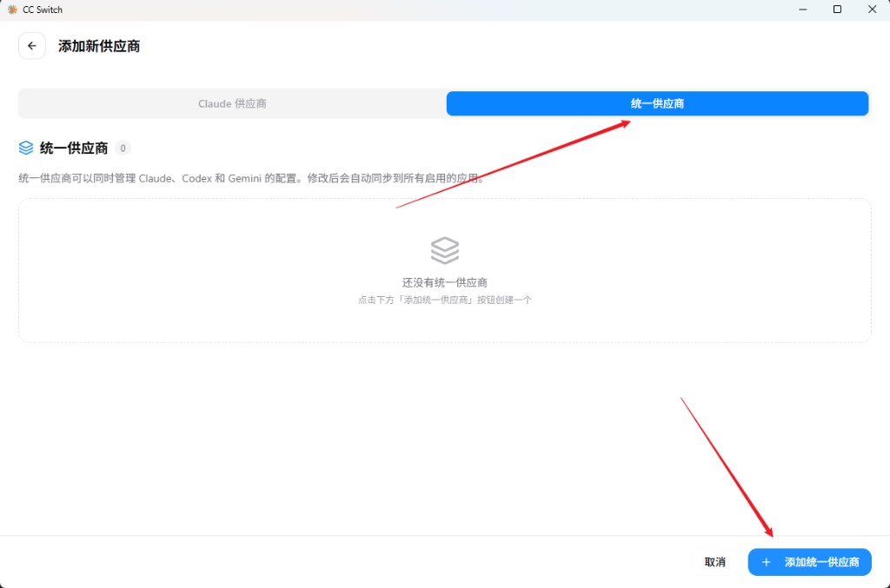This screenshot has width=890, height=588.
Task: Click the 添加新供应商 page title
Action: 99,46
